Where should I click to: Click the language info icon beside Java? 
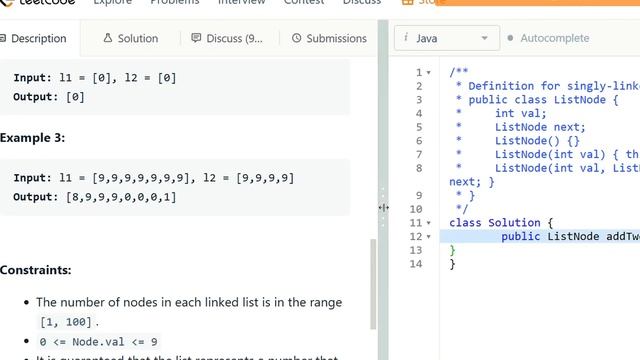pyautogui.click(x=406, y=38)
